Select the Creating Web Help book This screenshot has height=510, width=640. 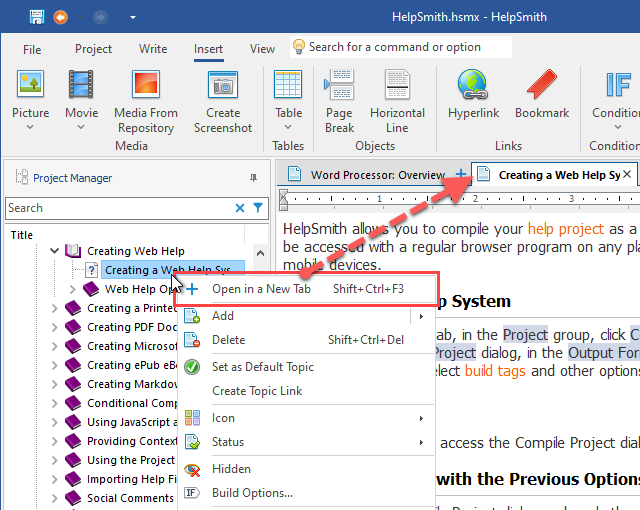pyautogui.click(x=136, y=251)
